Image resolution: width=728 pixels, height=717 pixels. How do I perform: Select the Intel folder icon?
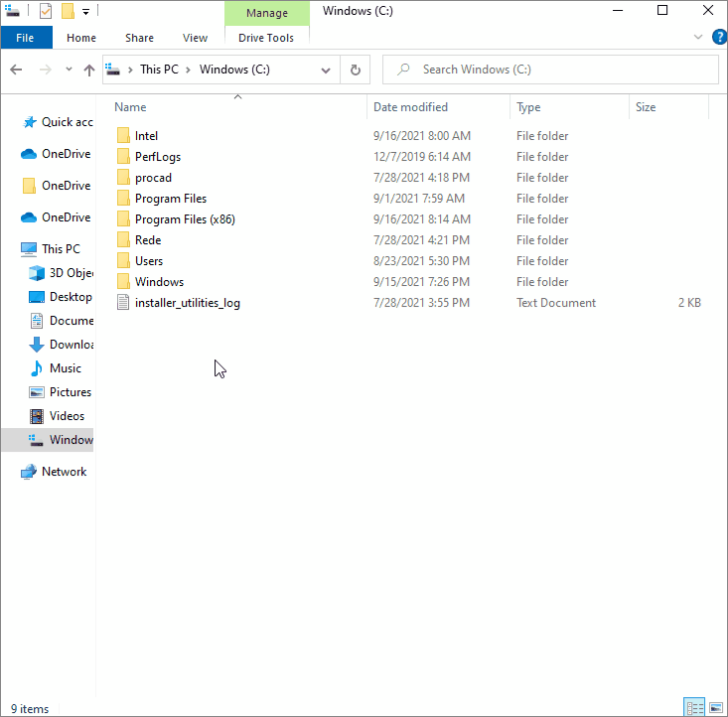[123, 136]
